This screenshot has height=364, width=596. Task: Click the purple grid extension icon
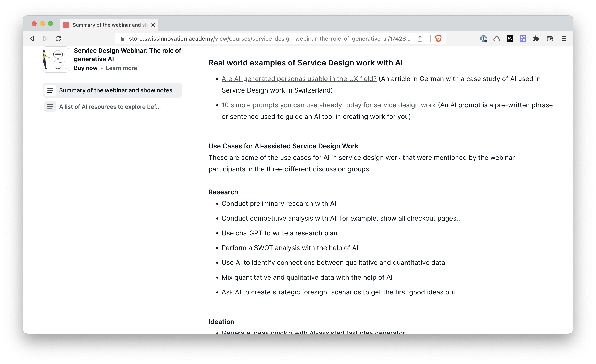coord(523,39)
